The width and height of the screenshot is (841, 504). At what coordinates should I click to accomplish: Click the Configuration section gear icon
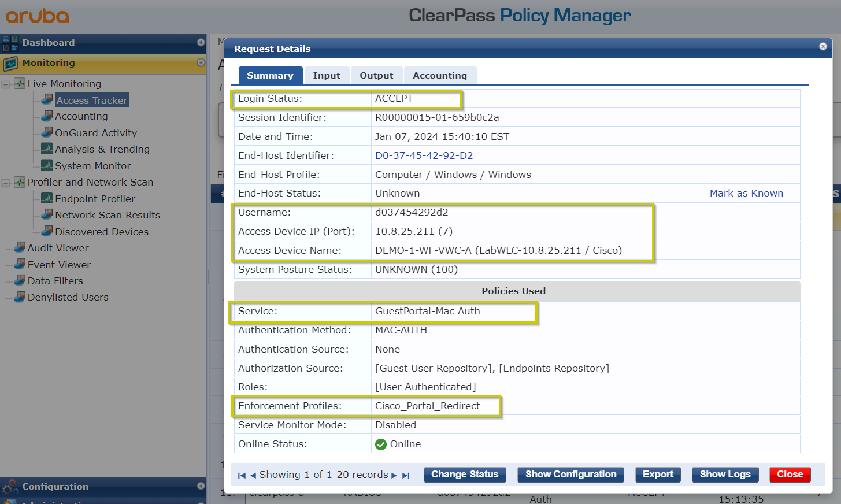click(x=10, y=487)
